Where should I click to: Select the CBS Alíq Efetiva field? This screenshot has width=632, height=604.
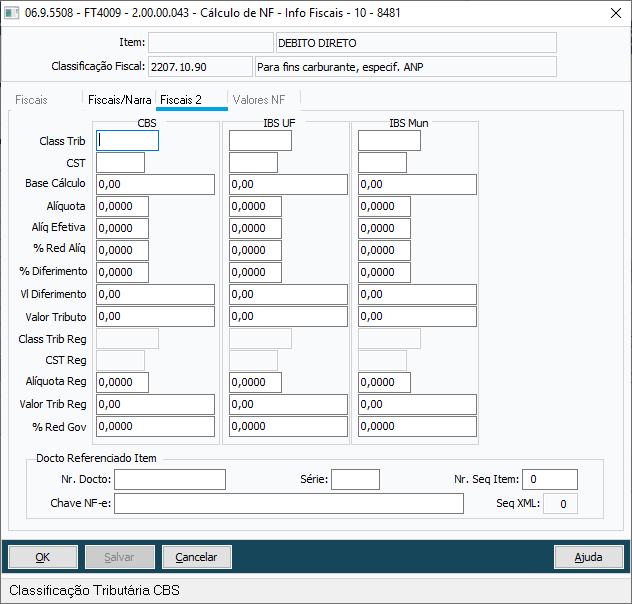click(123, 228)
